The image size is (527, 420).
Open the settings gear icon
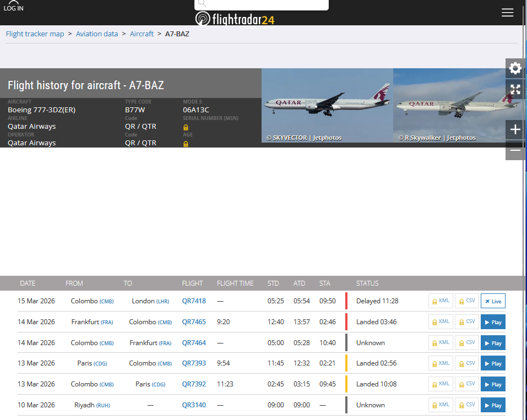tap(515, 68)
